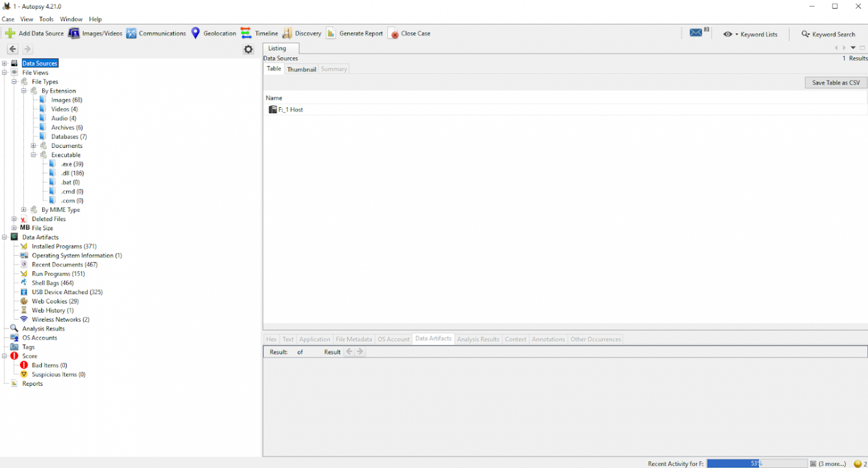Open the Images/Videos gallery icon

tap(74, 33)
